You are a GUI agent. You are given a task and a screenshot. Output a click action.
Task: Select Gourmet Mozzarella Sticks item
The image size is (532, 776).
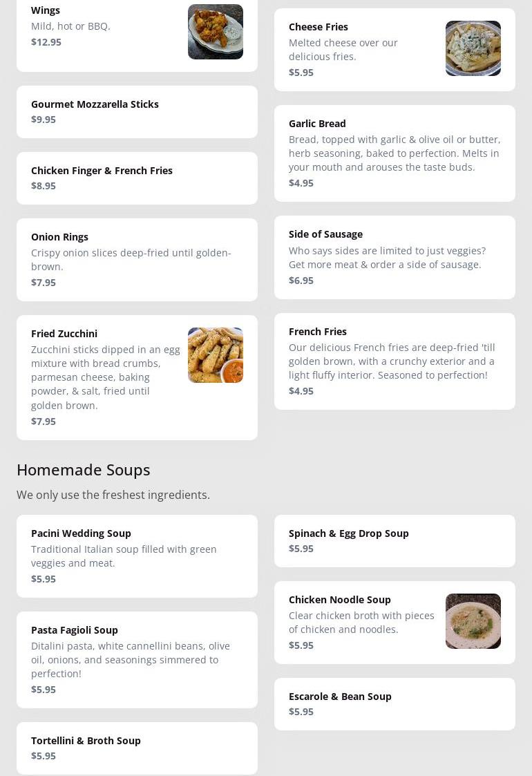click(x=137, y=112)
